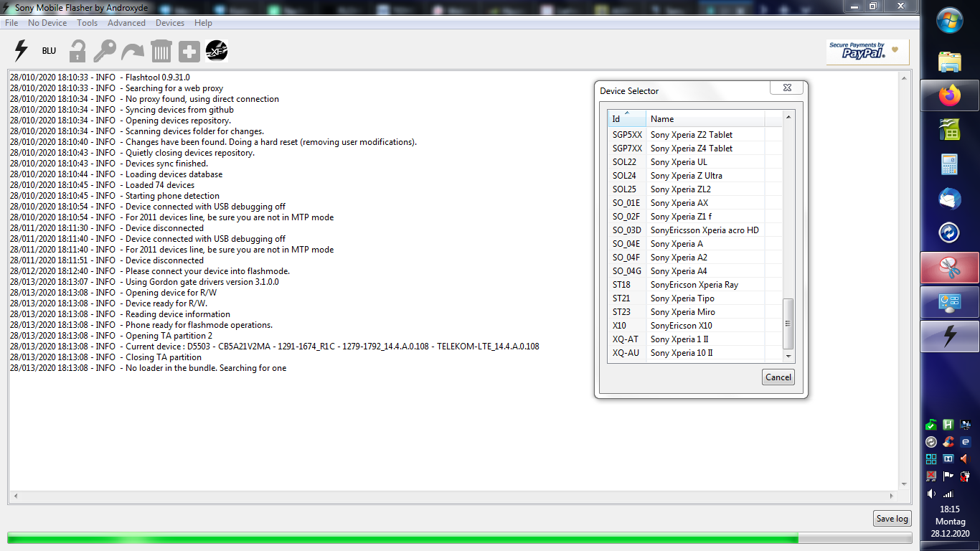Viewport: 980px width, 551px height.
Task: Click the device list scrollbar thumb
Action: pos(788,324)
